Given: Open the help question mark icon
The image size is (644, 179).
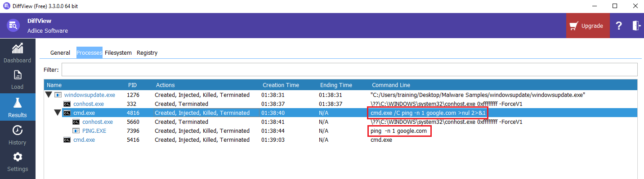Looking at the screenshot, I should click(619, 26).
